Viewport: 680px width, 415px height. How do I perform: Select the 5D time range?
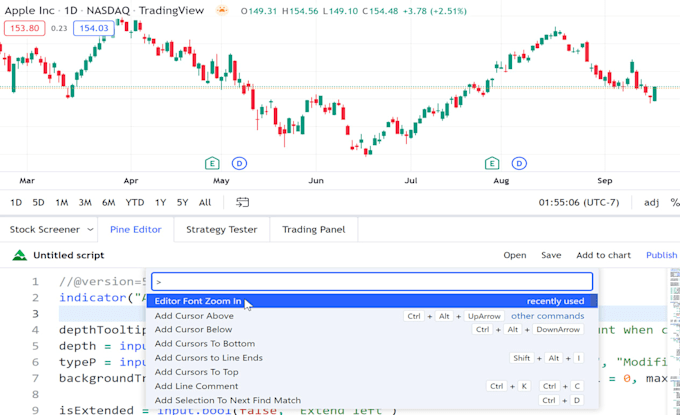coord(38,203)
